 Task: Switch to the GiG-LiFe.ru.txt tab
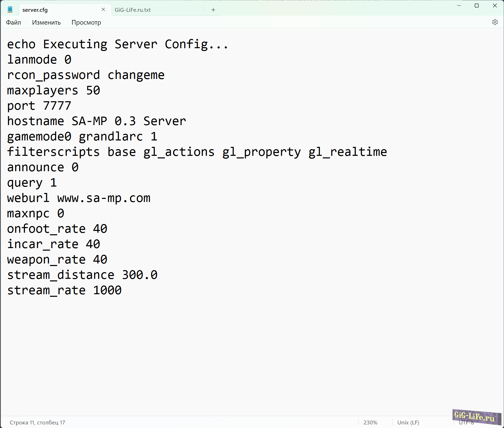(x=133, y=10)
